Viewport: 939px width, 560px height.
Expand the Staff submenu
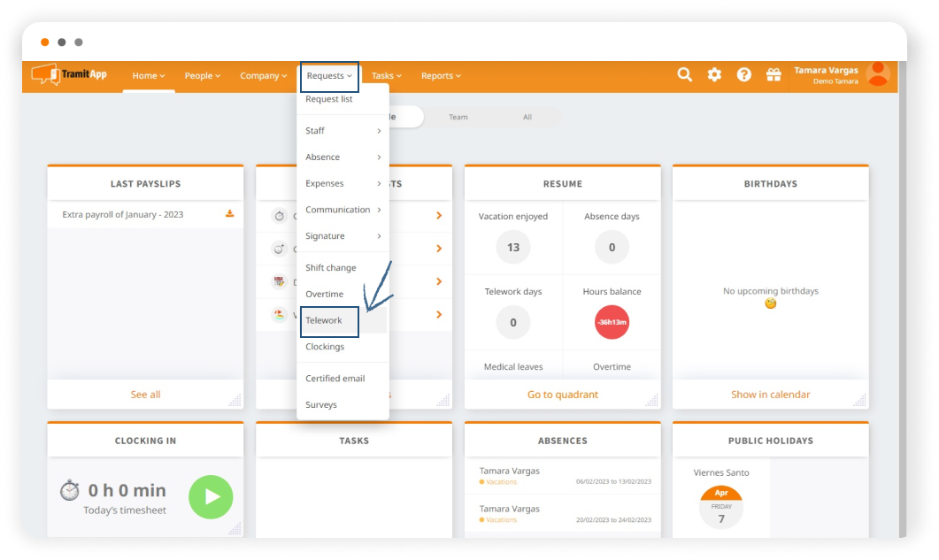click(343, 131)
